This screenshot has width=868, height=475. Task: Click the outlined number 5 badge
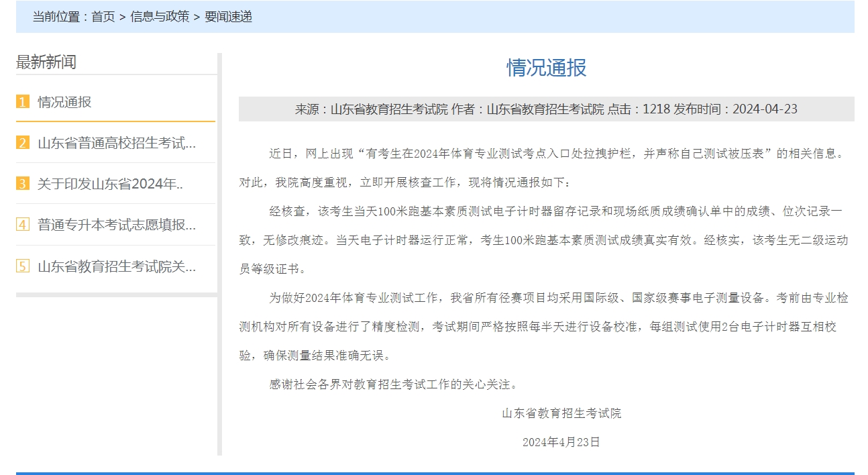pyautogui.click(x=23, y=266)
